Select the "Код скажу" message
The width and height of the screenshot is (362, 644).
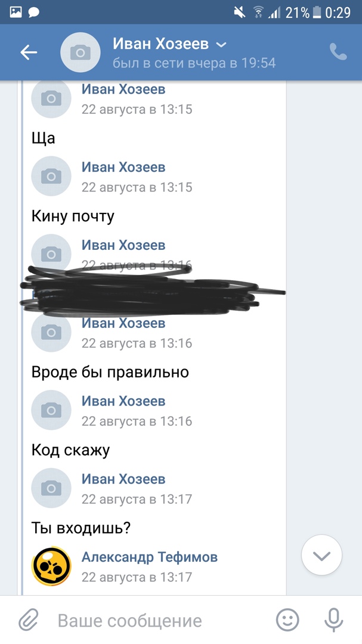(71, 450)
